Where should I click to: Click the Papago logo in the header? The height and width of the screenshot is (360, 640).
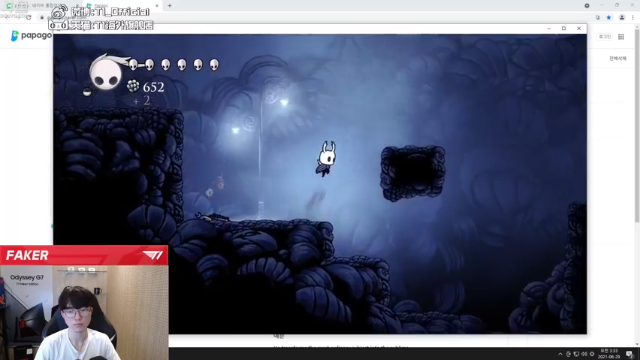31,36
